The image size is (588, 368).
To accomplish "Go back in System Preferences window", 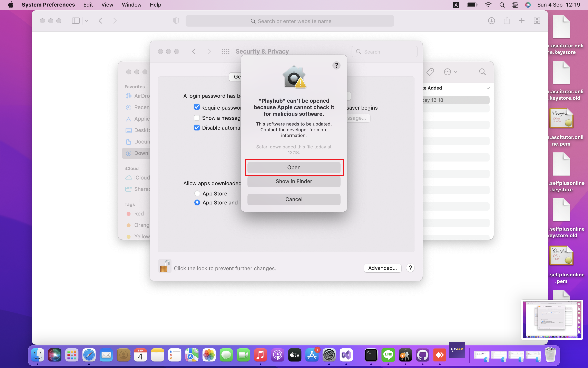I will click(x=194, y=51).
